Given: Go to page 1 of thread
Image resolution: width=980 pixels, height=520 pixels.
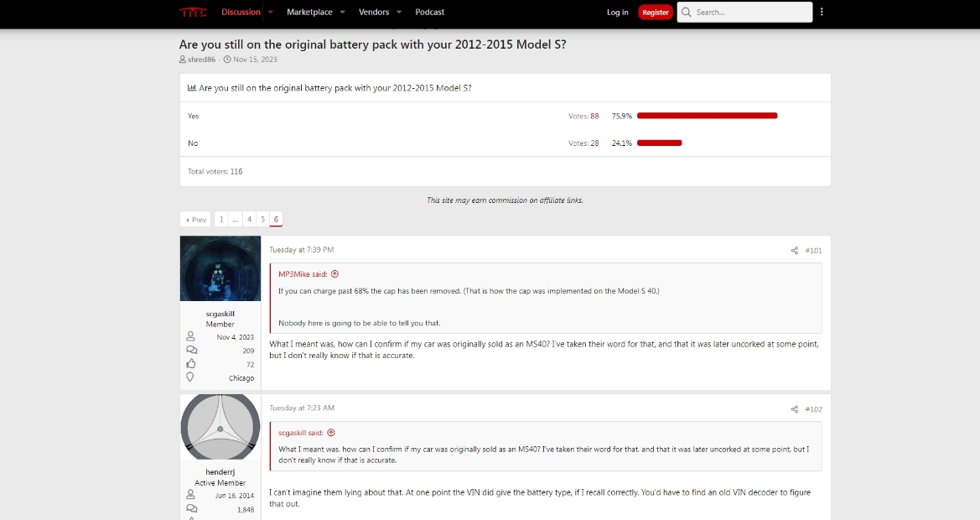Looking at the screenshot, I should pyautogui.click(x=221, y=220).
